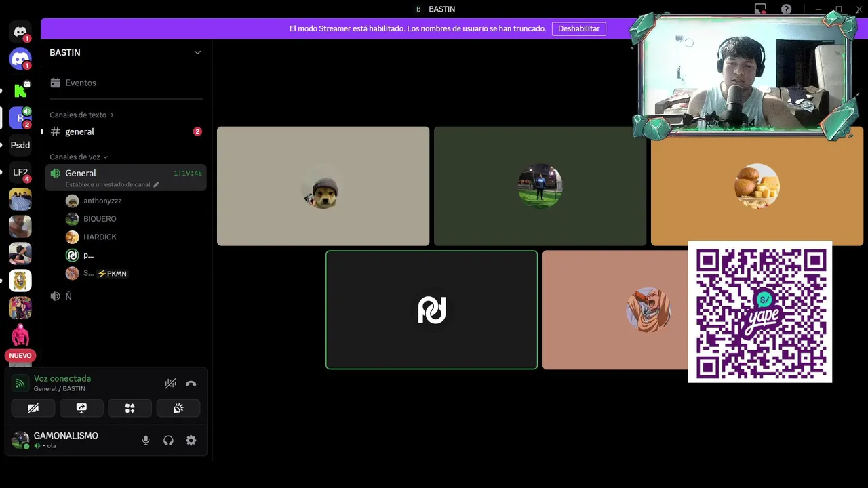The height and width of the screenshot is (488, 868).
Task: Click the voice connection signal icon
Action: tap(20, 384)
